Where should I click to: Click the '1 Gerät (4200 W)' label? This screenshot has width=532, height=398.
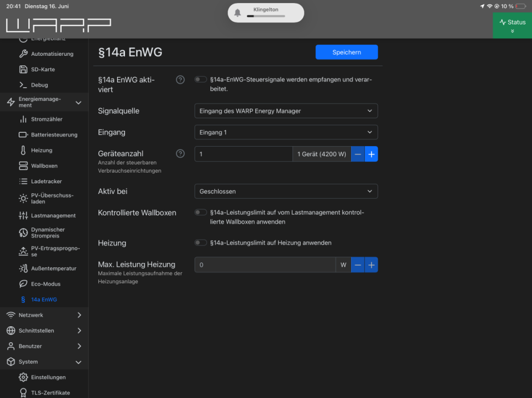pos(322,154)
